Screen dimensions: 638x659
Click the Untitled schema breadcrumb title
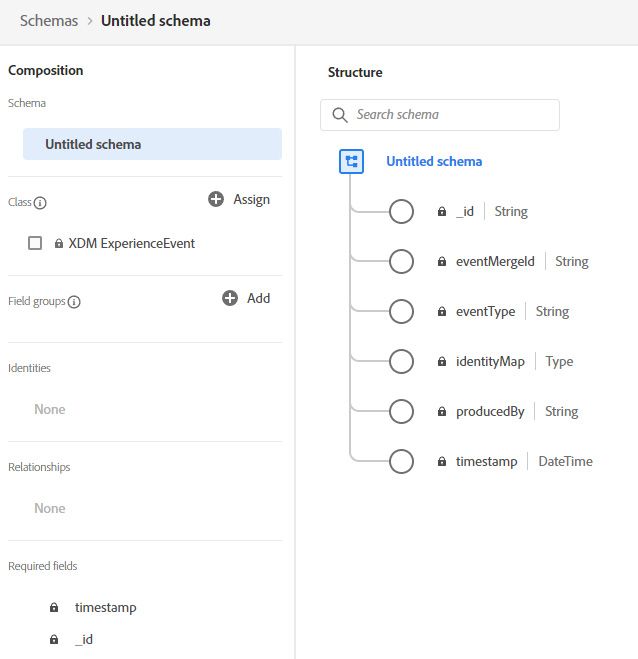[156, 21]
